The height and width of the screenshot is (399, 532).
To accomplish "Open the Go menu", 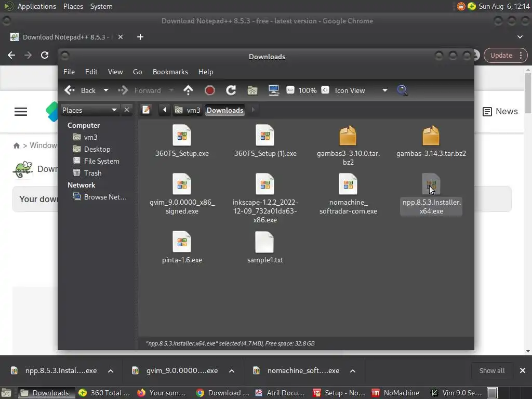I will tap(137, 72).
